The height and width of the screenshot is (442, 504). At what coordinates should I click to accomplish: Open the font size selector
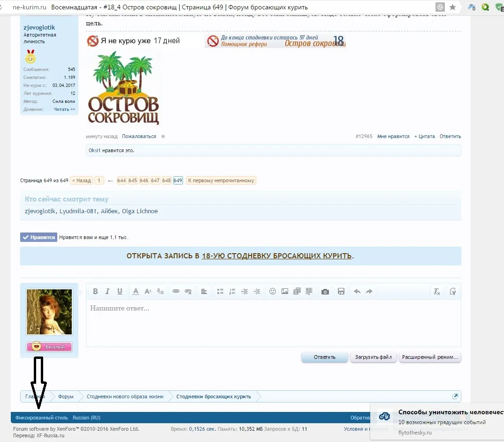point(148,291)
